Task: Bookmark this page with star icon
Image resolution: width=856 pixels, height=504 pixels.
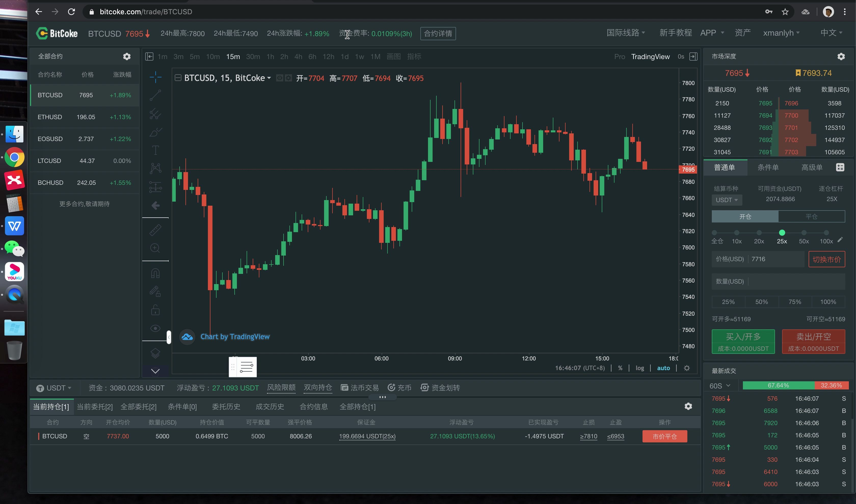Action: (785, 12)
